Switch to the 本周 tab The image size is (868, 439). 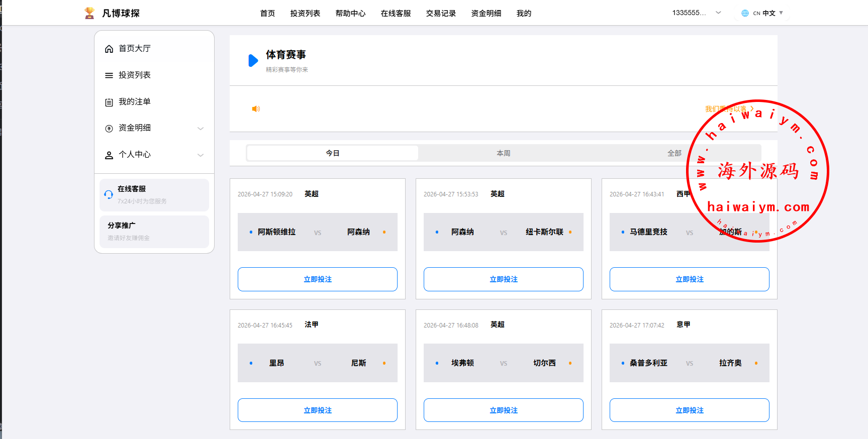tap(503, 153)
